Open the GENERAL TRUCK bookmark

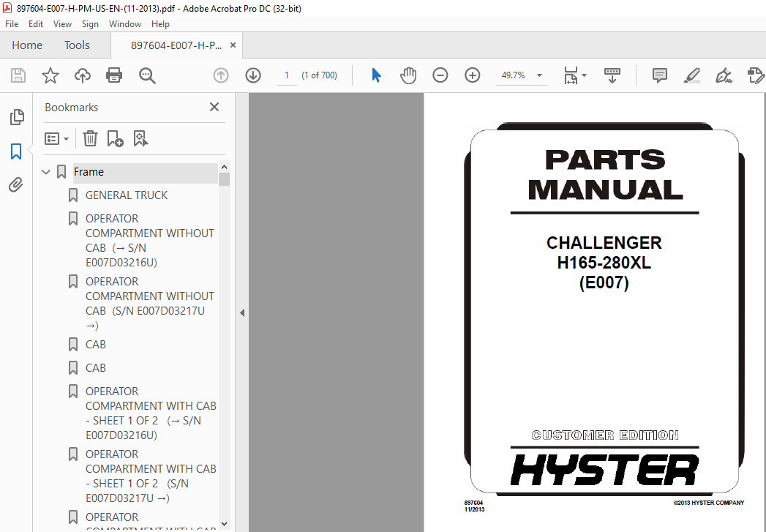point(127,195)
